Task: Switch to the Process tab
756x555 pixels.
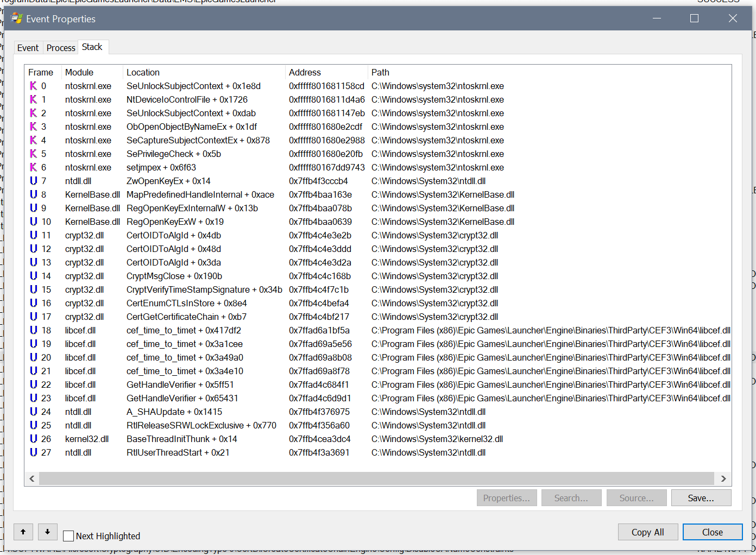Action: (61, 48)
